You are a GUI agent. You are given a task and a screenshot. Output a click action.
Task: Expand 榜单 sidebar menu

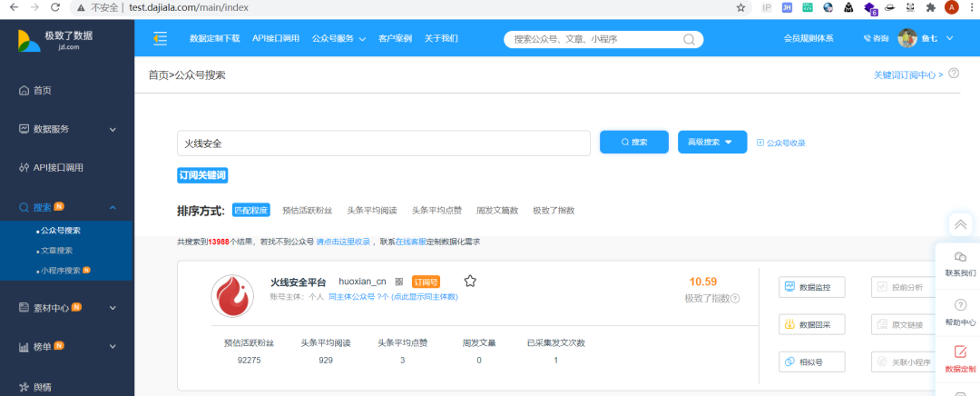click(x=67, y=346)
